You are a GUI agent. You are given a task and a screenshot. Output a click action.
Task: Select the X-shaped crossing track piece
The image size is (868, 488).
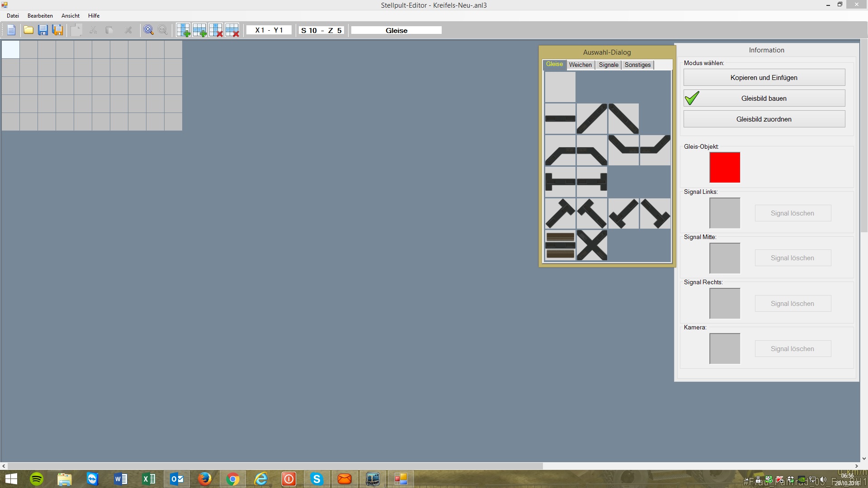click(x=592, y=245)
